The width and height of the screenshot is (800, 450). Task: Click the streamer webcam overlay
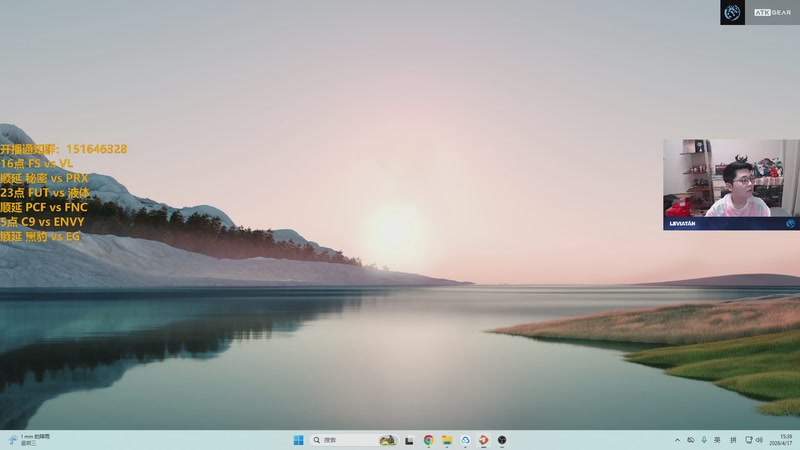click(731, 185)
